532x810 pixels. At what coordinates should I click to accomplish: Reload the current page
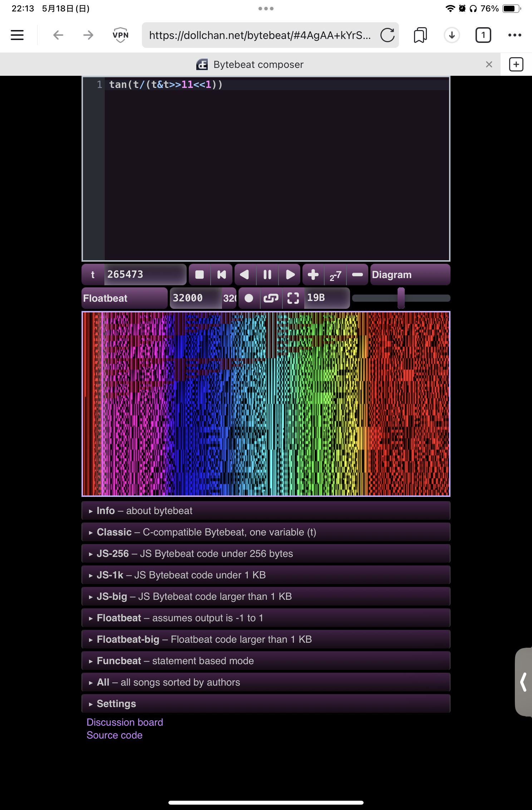click(x=388, y=35)
